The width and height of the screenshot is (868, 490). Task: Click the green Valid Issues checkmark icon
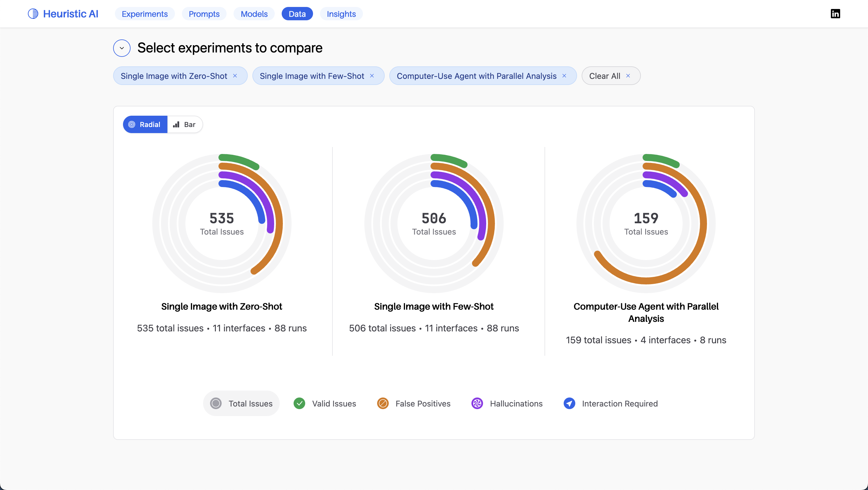pyautogui.click(x=299, y=403)
